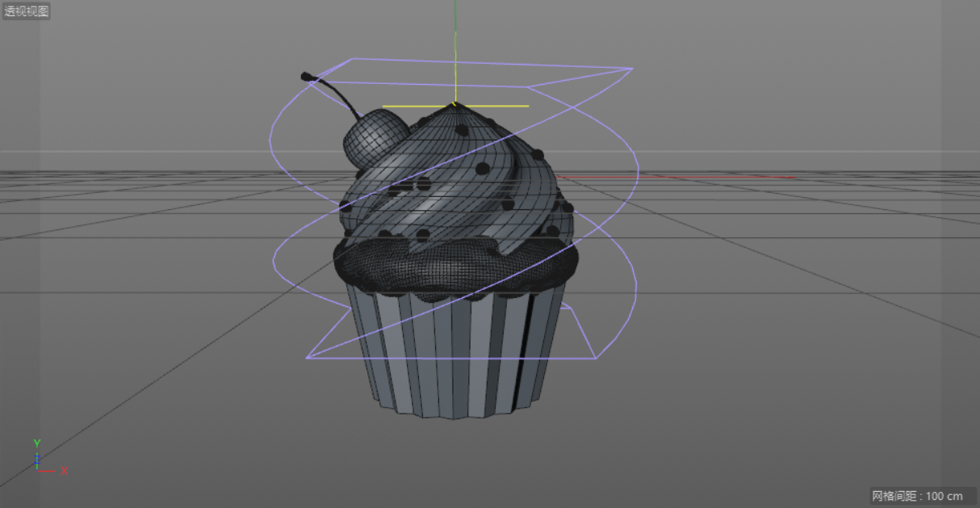Click the green Y label on the axis gizmo
This screenshot has width=980, height=508.
(37, 443)
